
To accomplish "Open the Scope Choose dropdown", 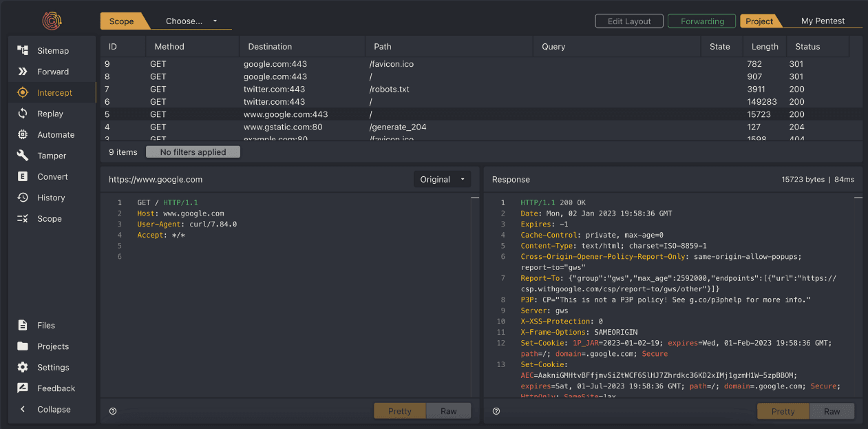I will tap(191, 21).
